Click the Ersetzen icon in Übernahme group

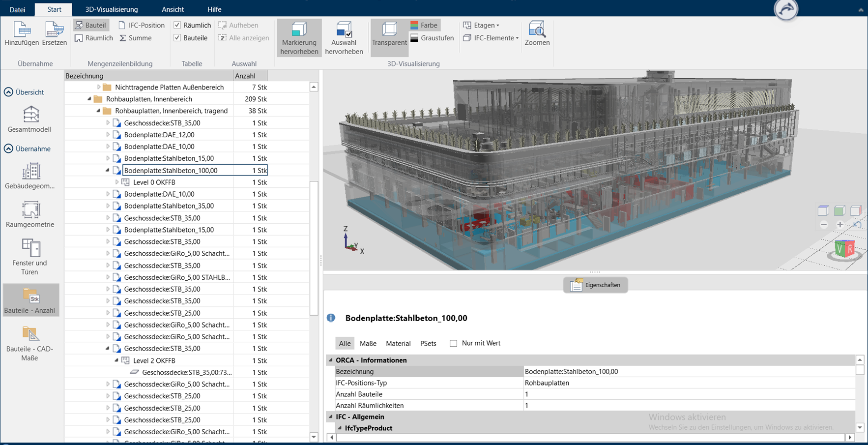pos(54,30)
